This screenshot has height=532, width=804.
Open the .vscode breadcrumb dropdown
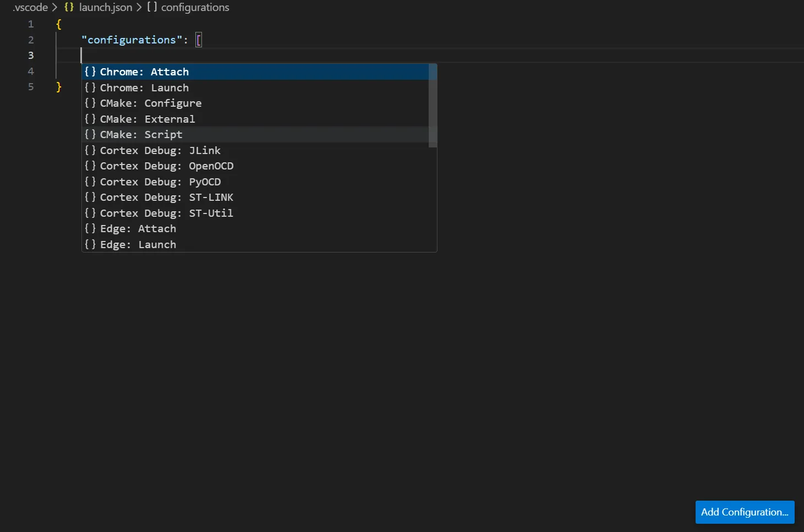(x=30, y=7)
